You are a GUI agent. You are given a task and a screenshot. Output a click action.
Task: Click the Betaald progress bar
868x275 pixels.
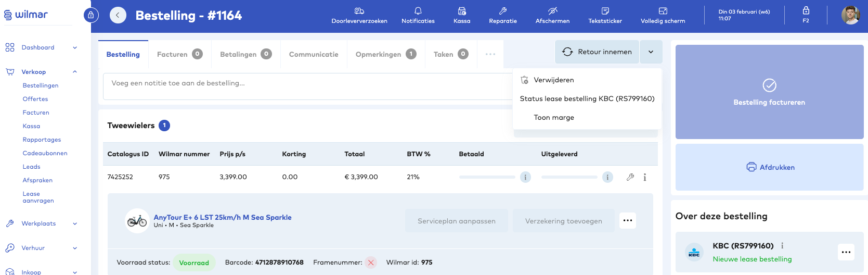point(487,177)
